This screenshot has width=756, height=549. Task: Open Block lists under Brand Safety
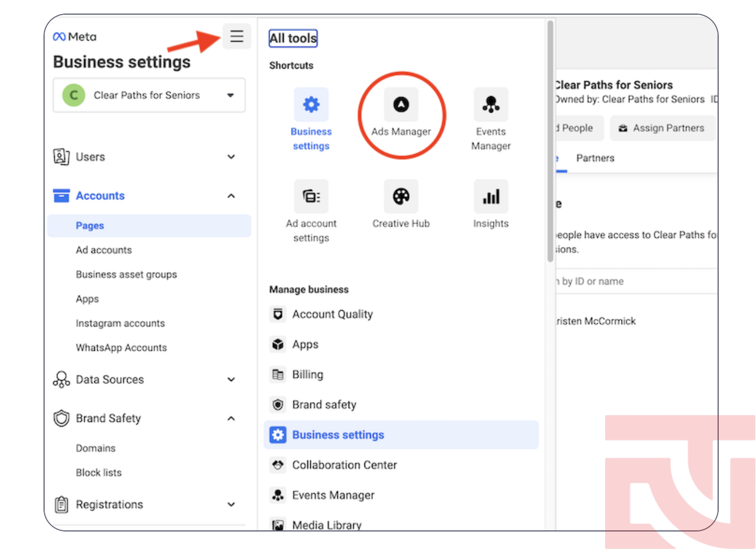click(99, 473)
